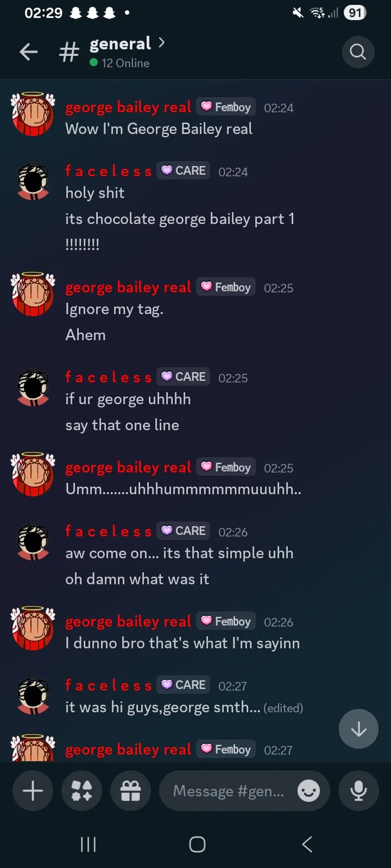Open channel search with magnifier icon
The width and height of the screenshot is (391, 868).
tap(358, 52)
